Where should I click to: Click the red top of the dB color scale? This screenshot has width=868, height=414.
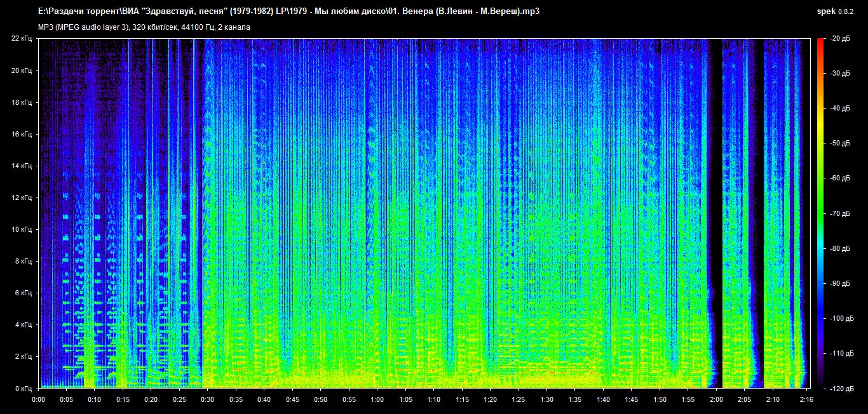coord(820,42)
